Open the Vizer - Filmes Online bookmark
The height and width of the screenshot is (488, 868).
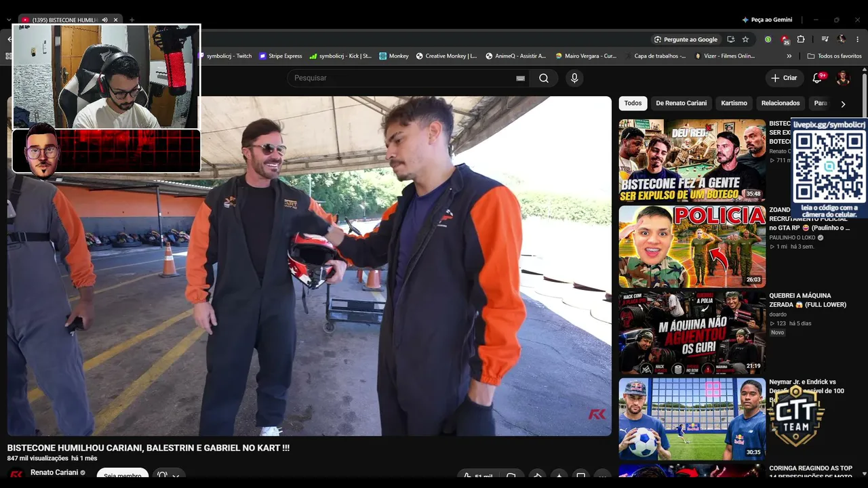click(725, 56)
